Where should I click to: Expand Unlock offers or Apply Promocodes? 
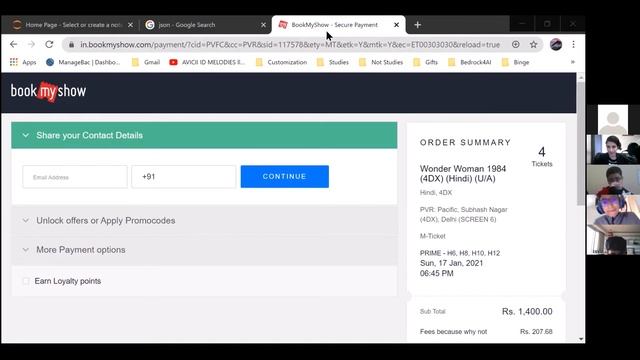204,220
